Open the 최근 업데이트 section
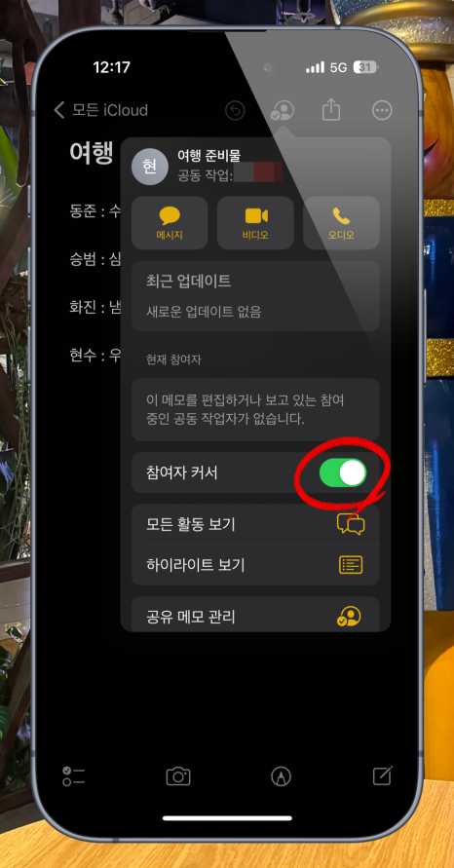 click(x=255, y=296)
